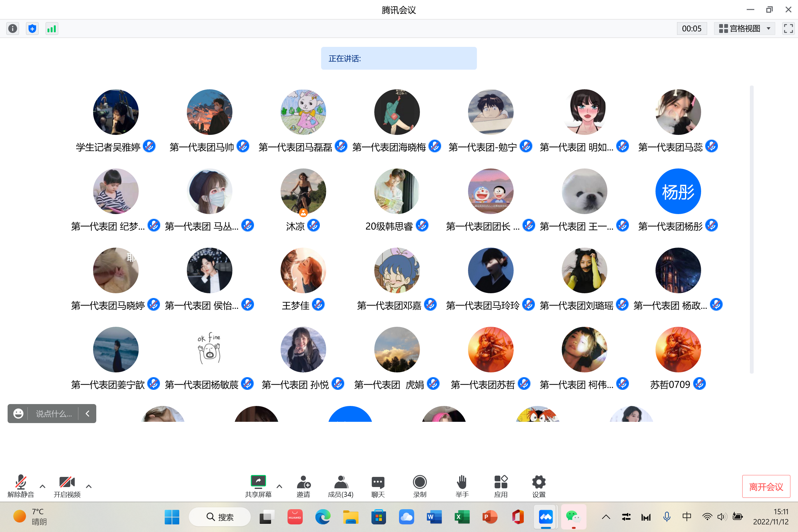Open the system tray volume icon

coord(722,517)
